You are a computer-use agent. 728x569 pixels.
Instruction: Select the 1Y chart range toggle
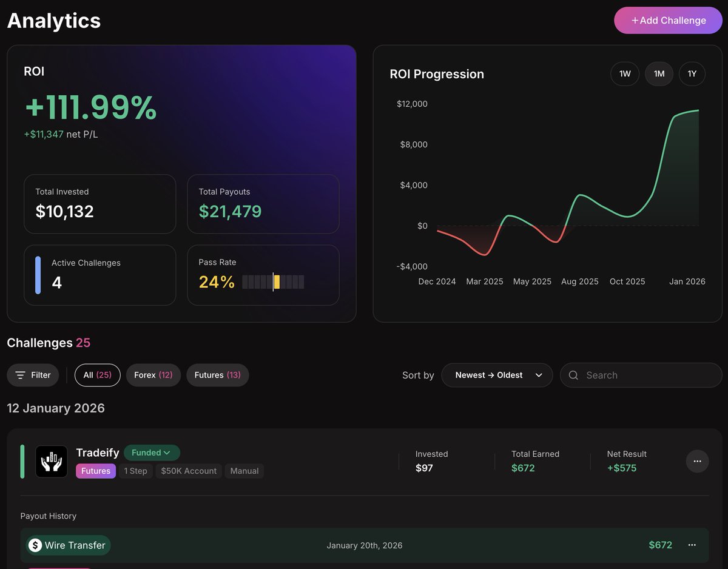(692, 73)
